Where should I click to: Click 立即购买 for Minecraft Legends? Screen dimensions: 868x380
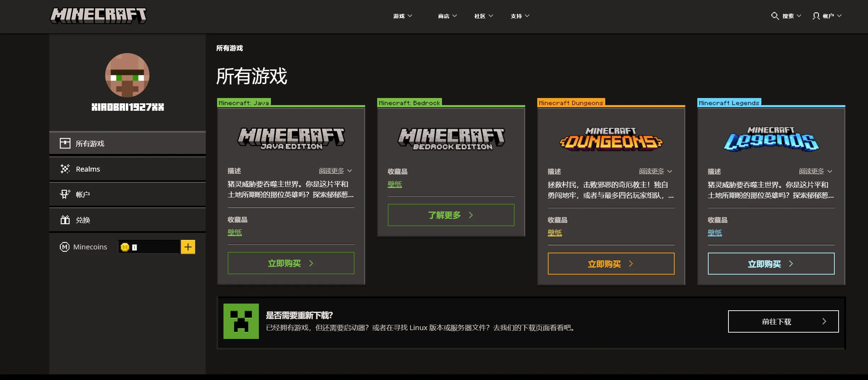click(771, 264)
